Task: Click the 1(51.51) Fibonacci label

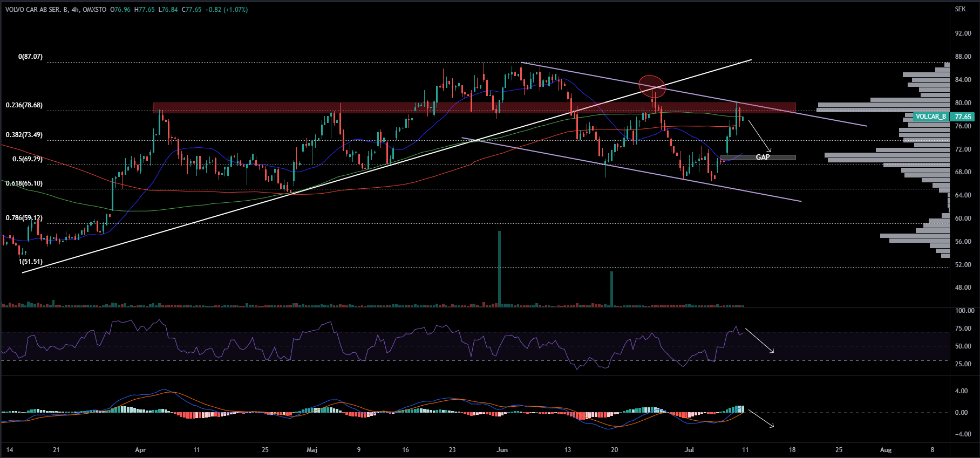Action: 30,262
